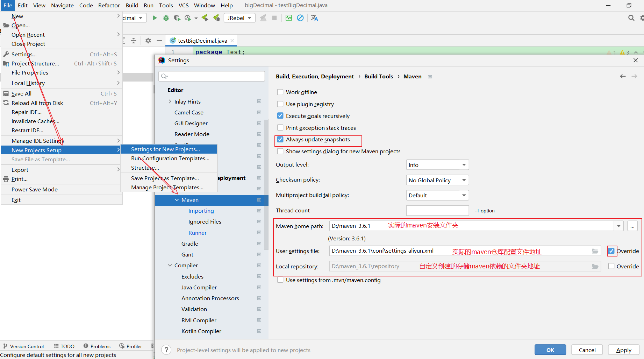644x359 pixels.
Task: Click the grayed-out Stop square icon
Action: [x=274, y=18]
